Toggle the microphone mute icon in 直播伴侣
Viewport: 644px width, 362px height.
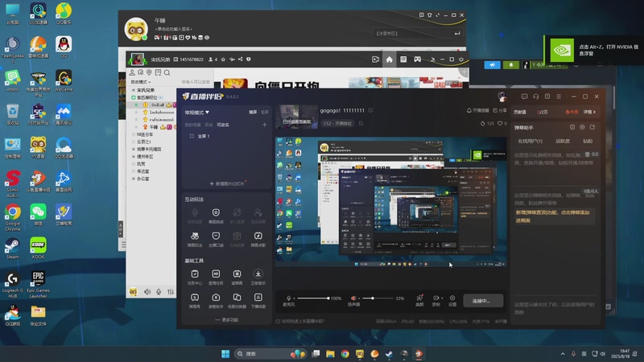(x=289, y=298)
